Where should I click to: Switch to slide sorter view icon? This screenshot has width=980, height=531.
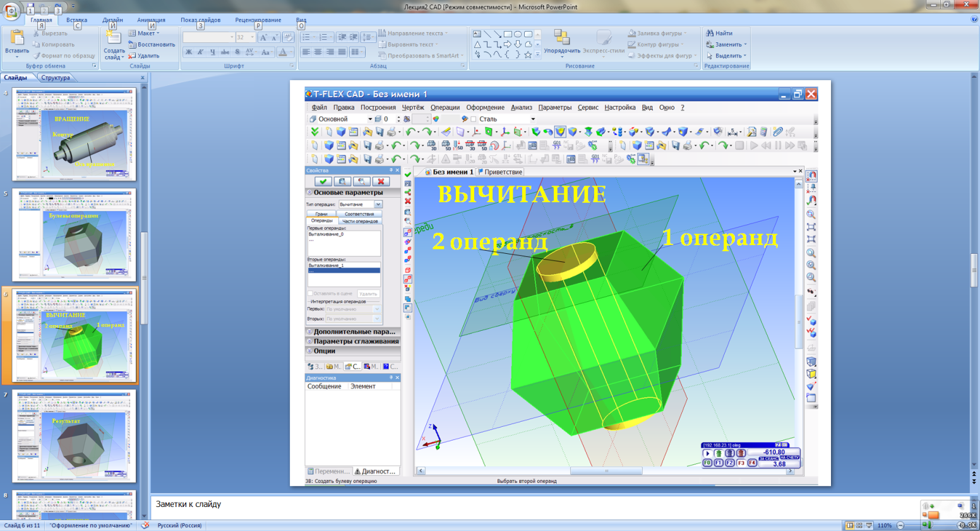859,525
